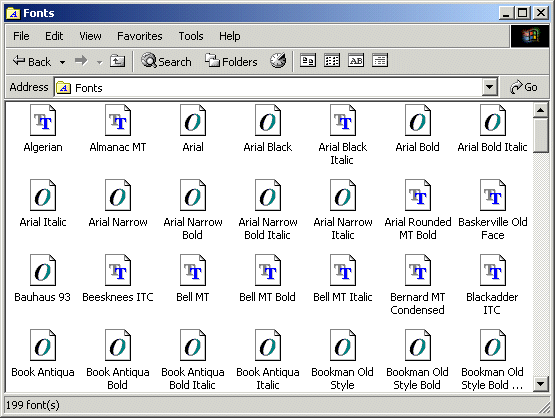Viewport: 555px width, 418px height.
Task: Select the Arial Italic font icon
Action: click(x=43, y=195)
